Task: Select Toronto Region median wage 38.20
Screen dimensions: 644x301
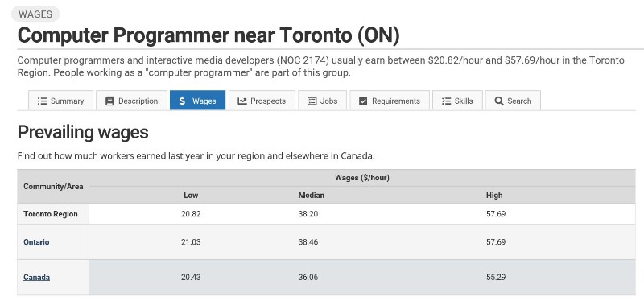Action: pyautogui.click(x=308, y=214)
